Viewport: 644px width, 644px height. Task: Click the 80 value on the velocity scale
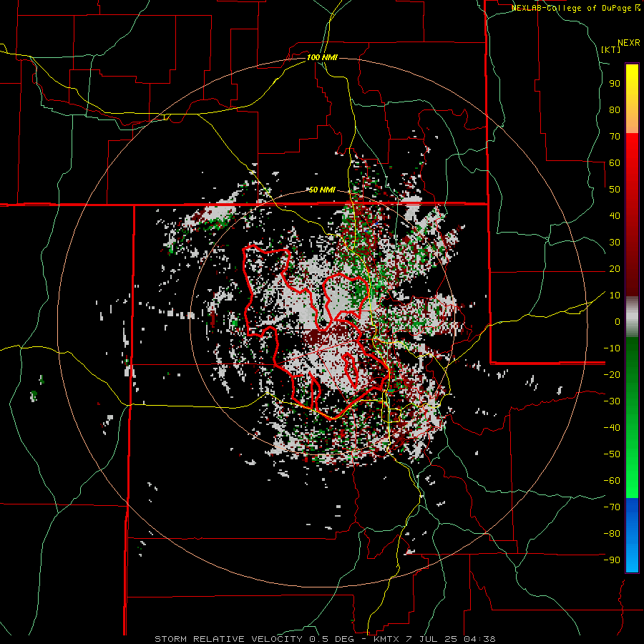(615, 109)
